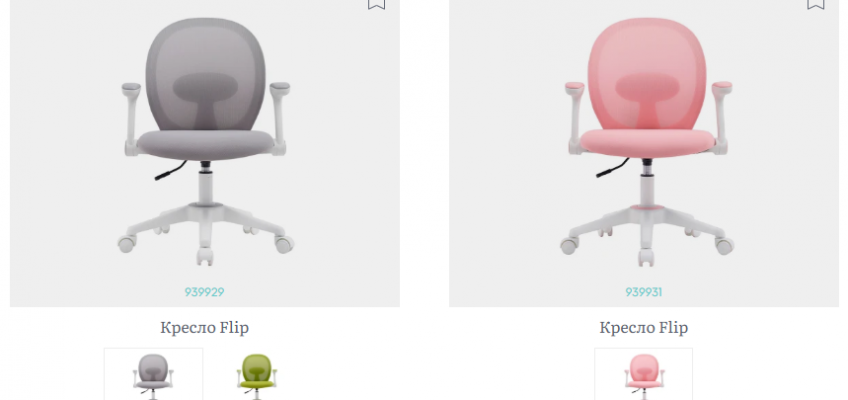
Task: Select the pink color variant thumbnail
Action: [x=644, y=374]
